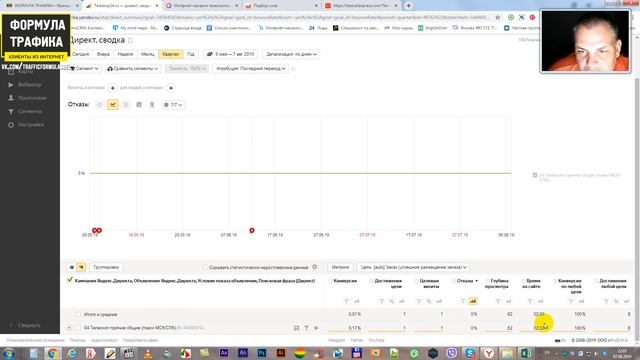
Task: Open the help icon next to hide-unreliable-data option
Action: click(315, 267)
